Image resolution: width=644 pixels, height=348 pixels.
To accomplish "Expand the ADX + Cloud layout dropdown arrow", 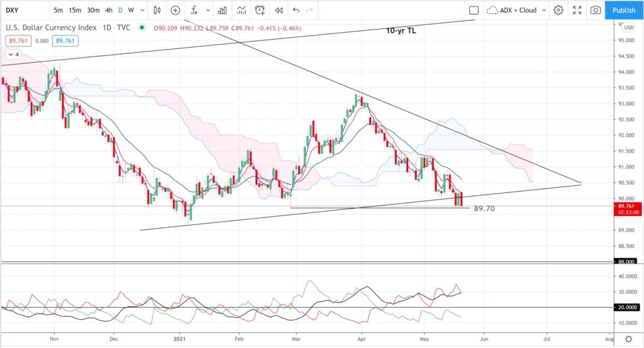I will tap(544, 10).
